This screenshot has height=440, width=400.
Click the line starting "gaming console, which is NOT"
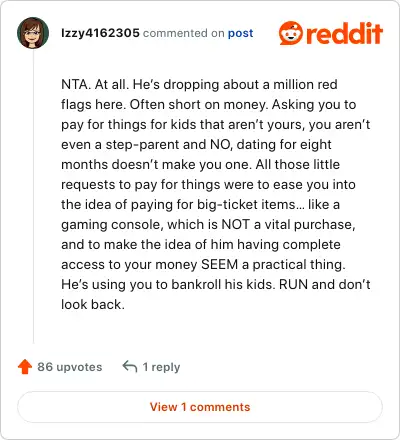(x=208, y=225)
